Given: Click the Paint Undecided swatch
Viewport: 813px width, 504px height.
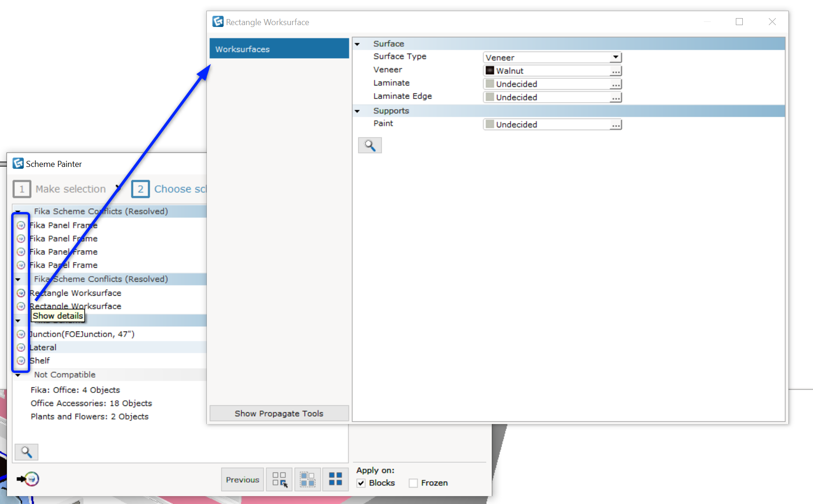Looking at the screenshot, I should (489, 124).
